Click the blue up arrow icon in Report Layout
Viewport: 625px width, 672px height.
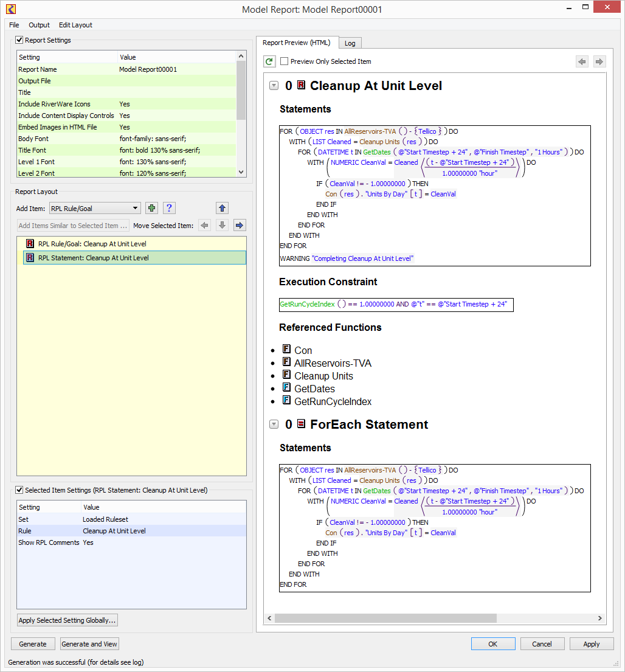tap(222, 208)
